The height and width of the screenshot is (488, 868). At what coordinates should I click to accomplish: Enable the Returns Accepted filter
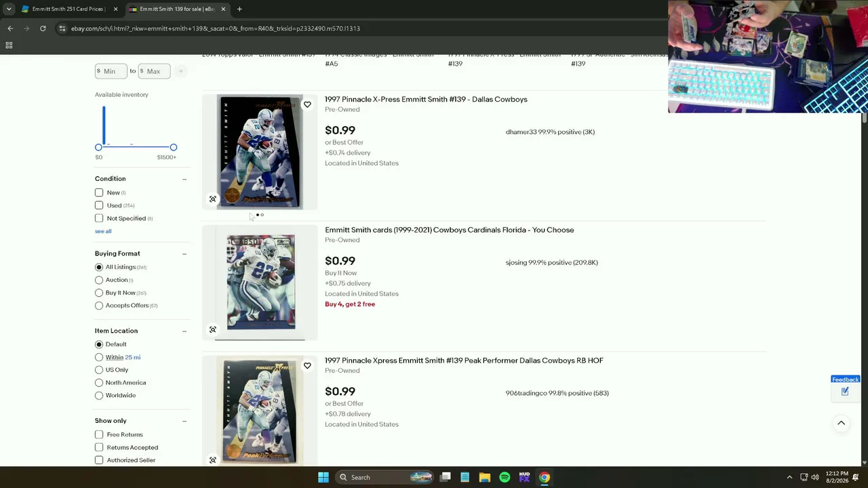pos(99,447)
